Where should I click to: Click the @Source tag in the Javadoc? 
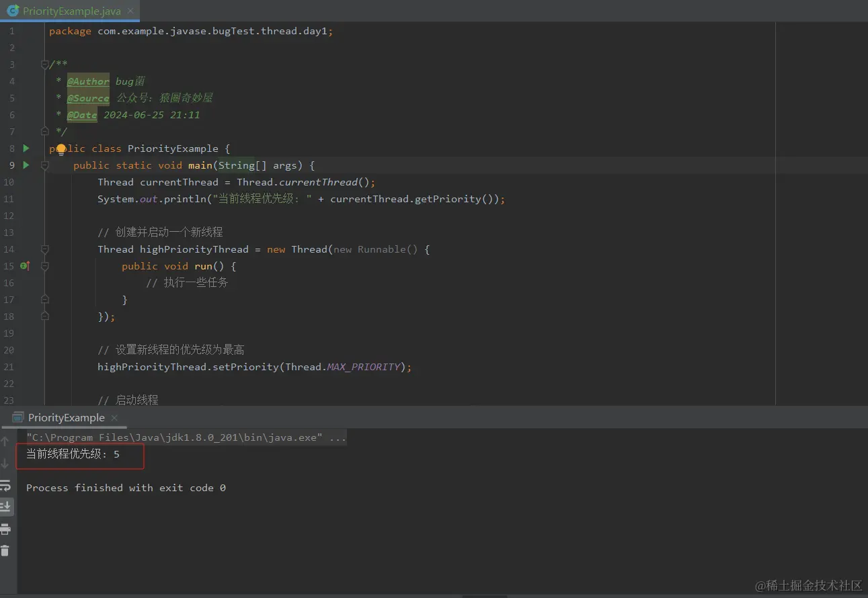(88, 98)
